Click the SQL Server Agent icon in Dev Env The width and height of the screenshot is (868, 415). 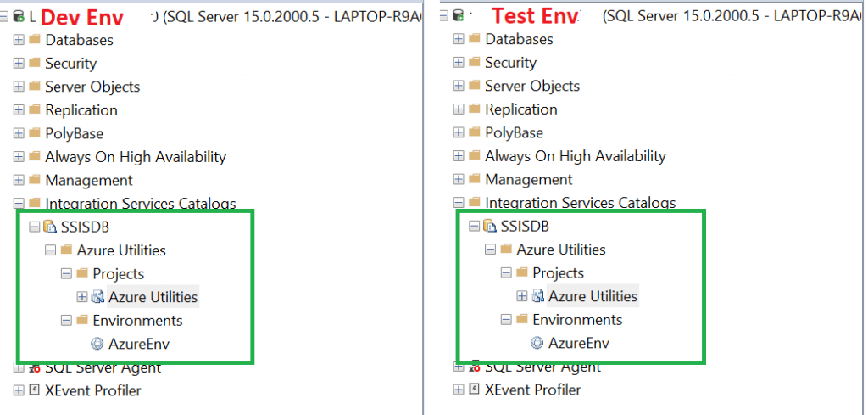[35, 367]
